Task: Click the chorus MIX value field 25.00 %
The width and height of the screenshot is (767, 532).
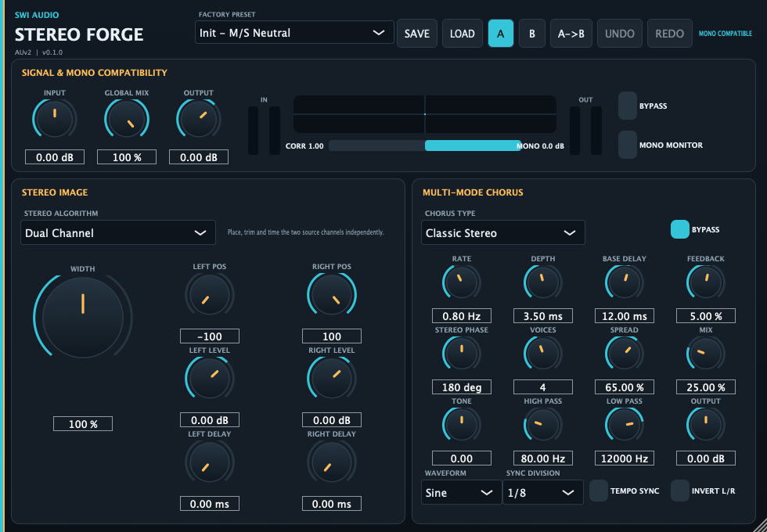Action: pos(706,387)
